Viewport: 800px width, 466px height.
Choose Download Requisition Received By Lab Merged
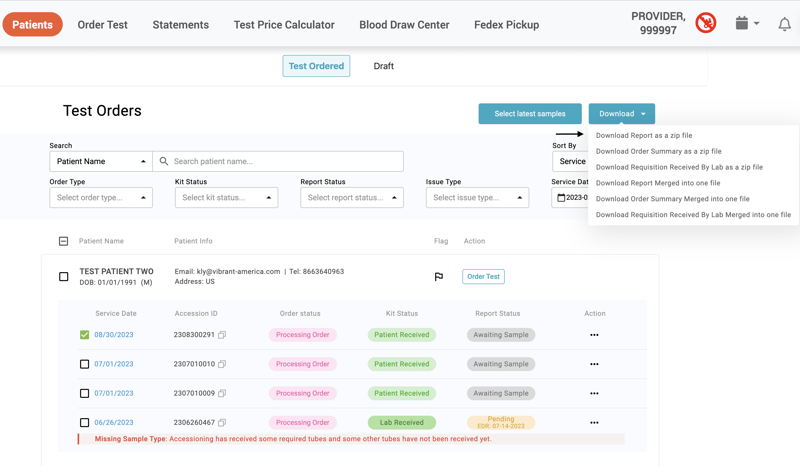(693, 214)
